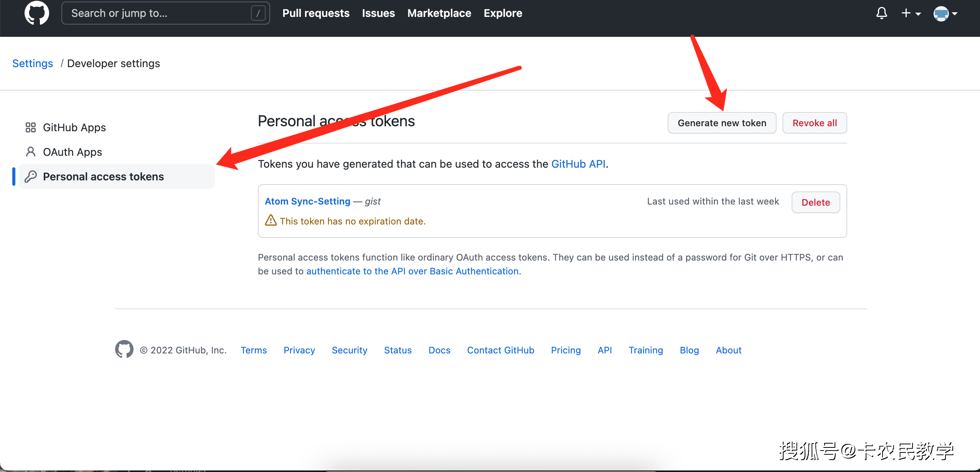Open Security footer link
The width and height of the screenshot is (980, 472).
(350, 350)
